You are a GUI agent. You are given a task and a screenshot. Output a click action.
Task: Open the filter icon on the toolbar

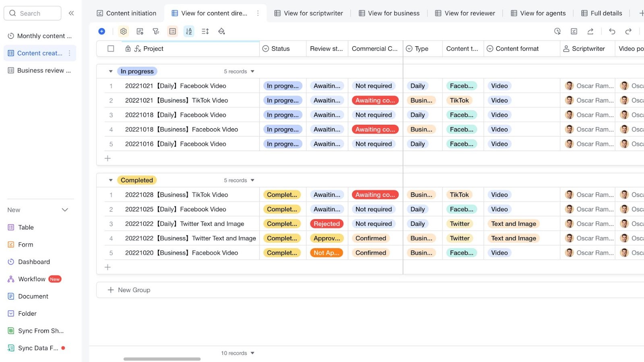[x=156, y=31]
